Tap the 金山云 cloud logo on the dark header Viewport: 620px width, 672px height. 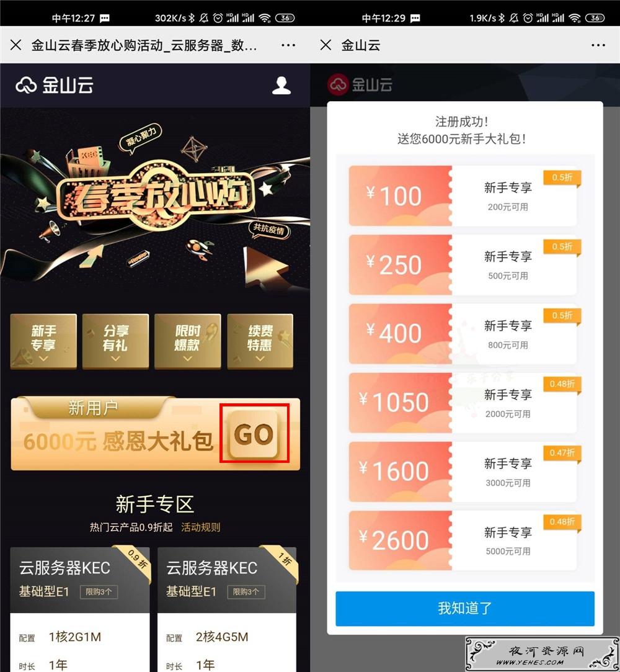55,85
